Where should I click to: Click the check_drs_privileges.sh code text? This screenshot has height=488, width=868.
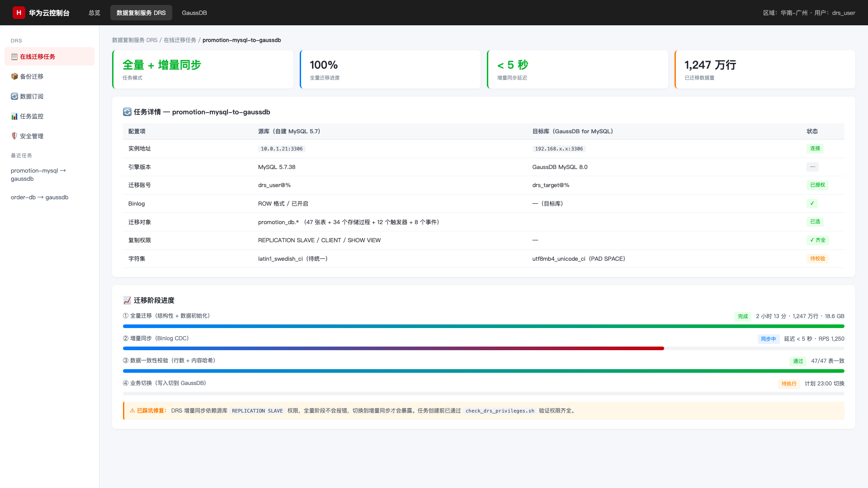point(500,411)
